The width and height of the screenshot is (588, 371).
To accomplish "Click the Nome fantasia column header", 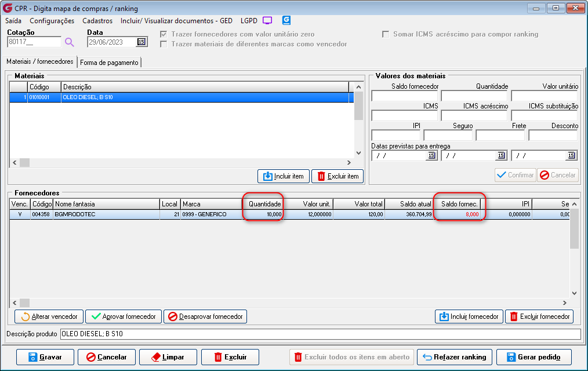I will (107, 204).
